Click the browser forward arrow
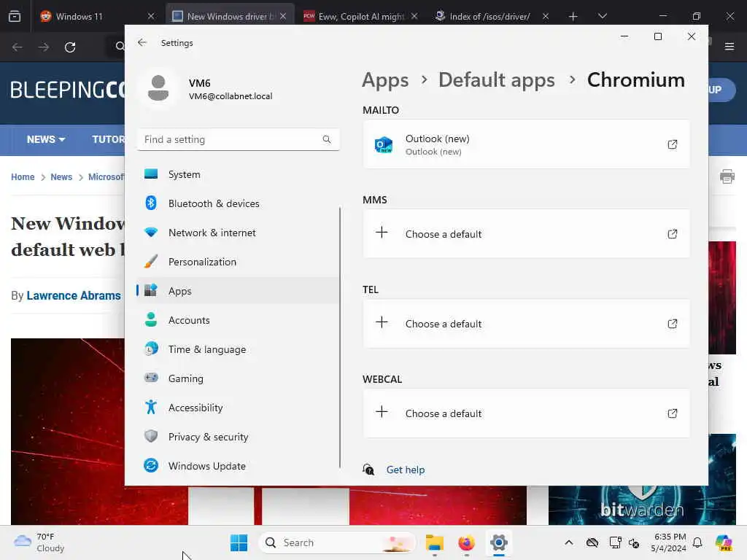The height and width of the screenshot is (560, 747). click(43, 47)
